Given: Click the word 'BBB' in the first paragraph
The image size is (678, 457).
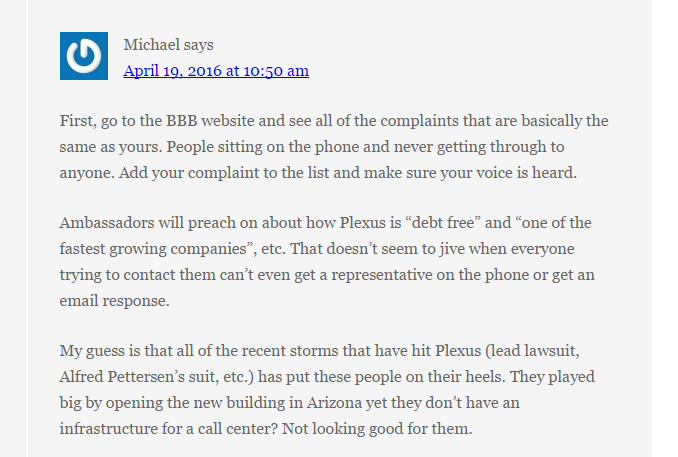Looking at the screenshot, I should point(182,121).
